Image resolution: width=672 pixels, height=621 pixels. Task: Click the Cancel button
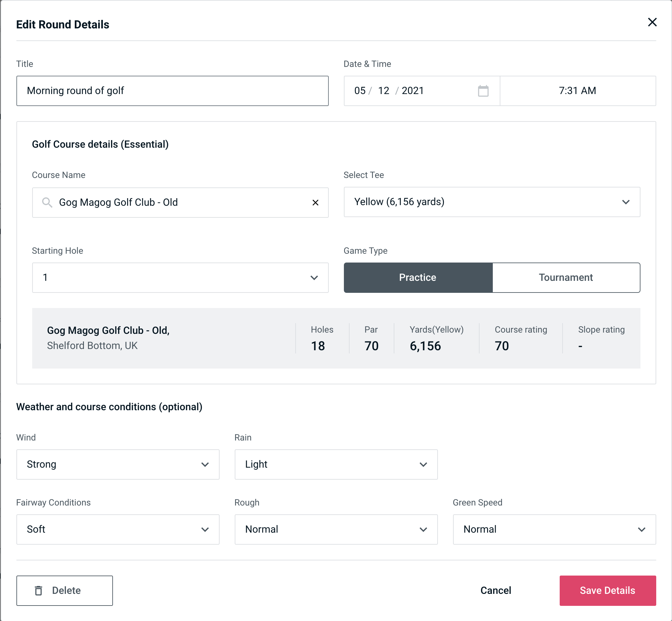click(x=495, y=591)
